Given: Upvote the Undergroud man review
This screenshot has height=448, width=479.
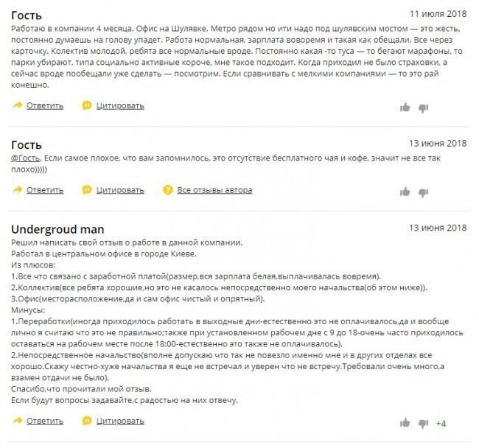Looking at the screenshot, I should (405, 422).
